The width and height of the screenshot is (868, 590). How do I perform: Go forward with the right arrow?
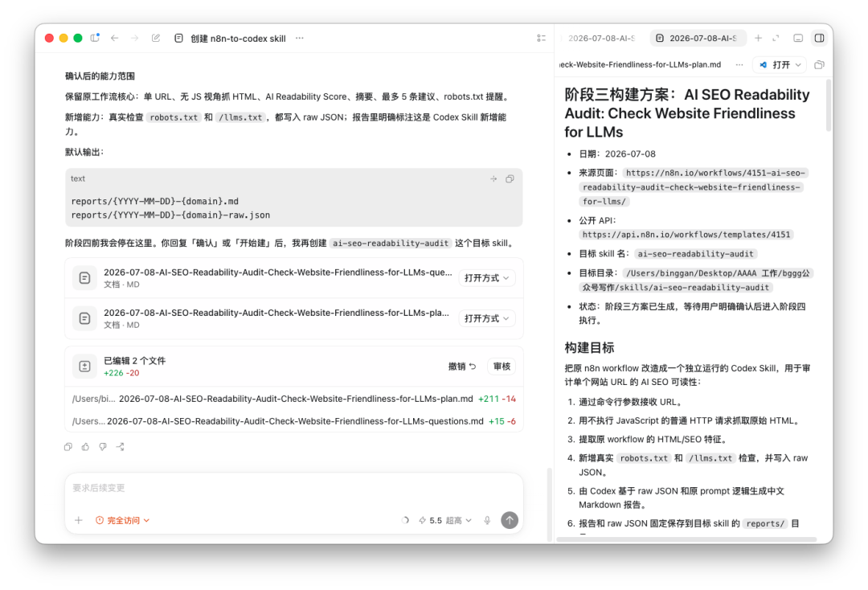134,39
